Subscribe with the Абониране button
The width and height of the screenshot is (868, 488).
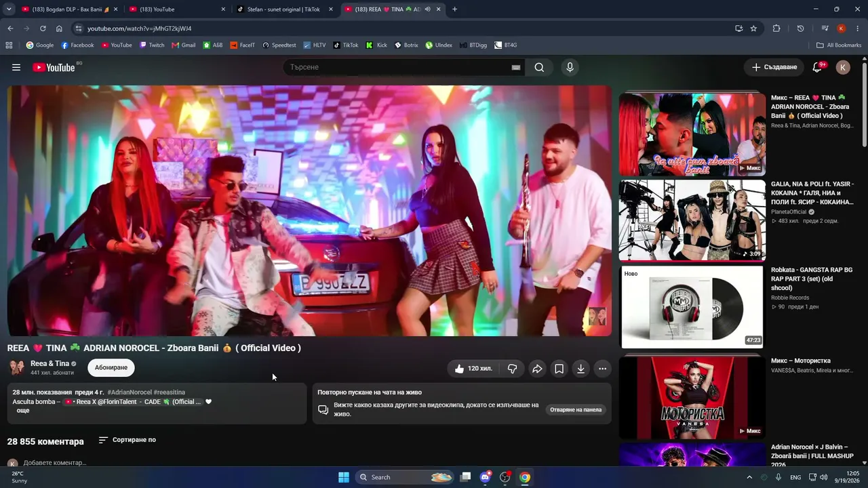tap(111, 367)
